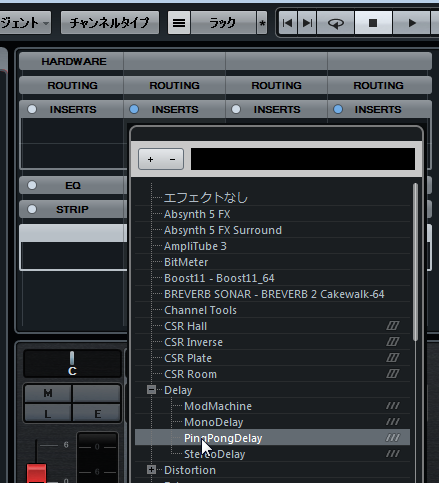Expand the STRIP rack section
This screenshot has height=483, width=439.
(x=72, y=209)
